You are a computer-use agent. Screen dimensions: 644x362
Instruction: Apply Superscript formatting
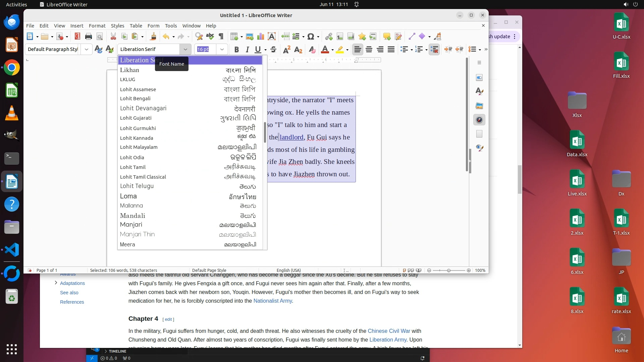[287, 50]
